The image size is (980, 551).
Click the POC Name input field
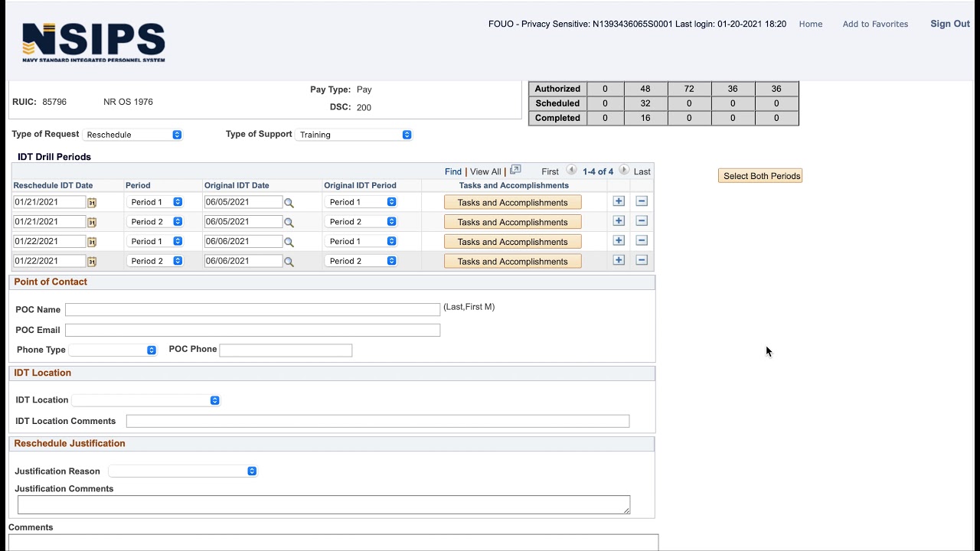253,309
